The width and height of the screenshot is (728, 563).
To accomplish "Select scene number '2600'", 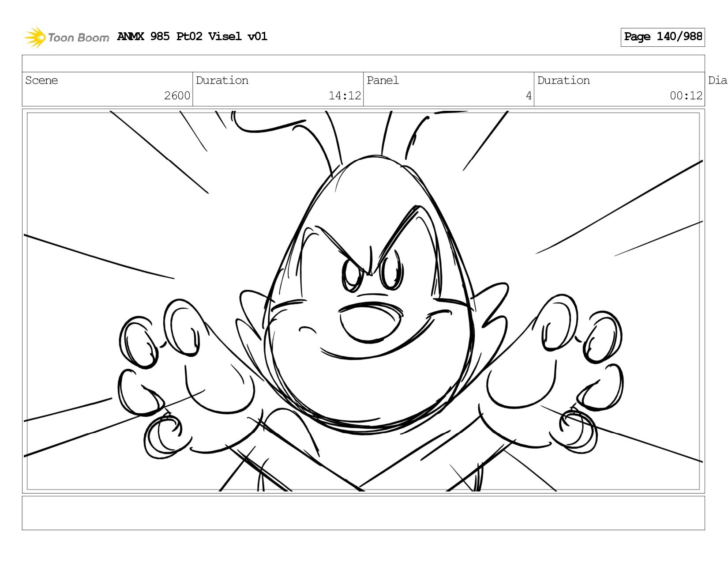I will click(x=177, y=95).
